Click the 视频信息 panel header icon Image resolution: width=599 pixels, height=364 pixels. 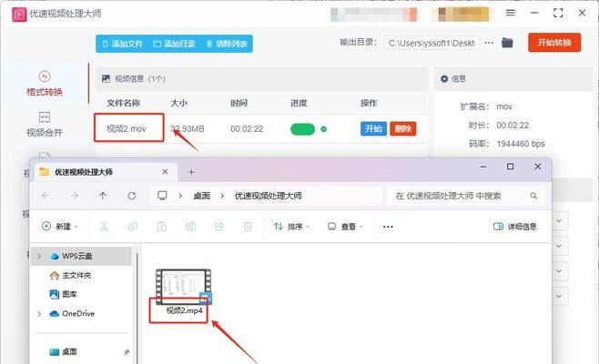tap(106, 78)
